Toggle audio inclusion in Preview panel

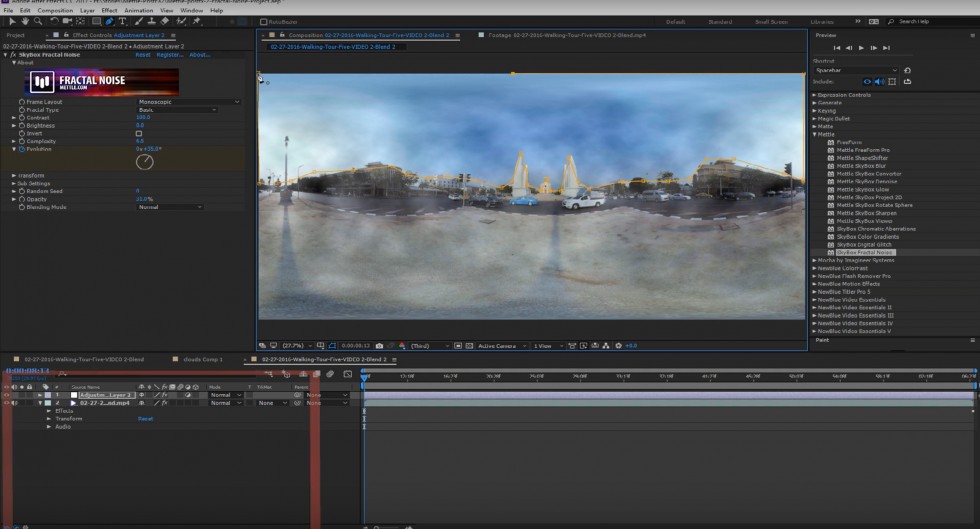878,81
